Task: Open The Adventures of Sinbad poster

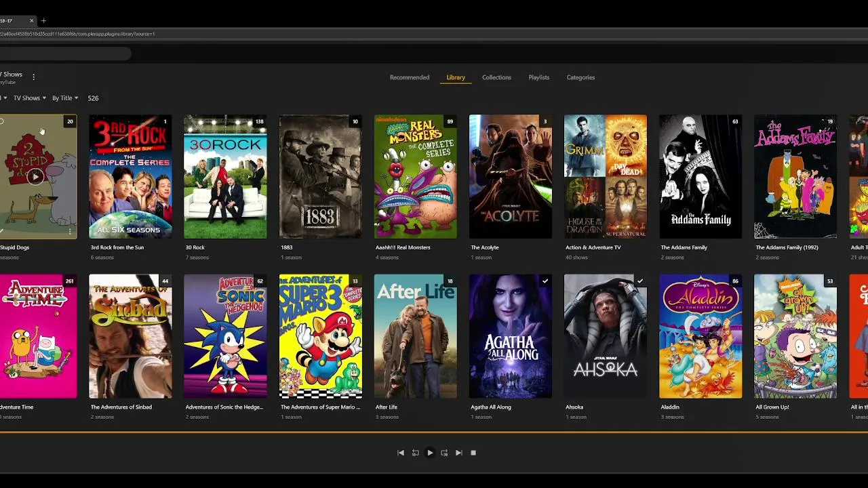Action: (130, 336)
